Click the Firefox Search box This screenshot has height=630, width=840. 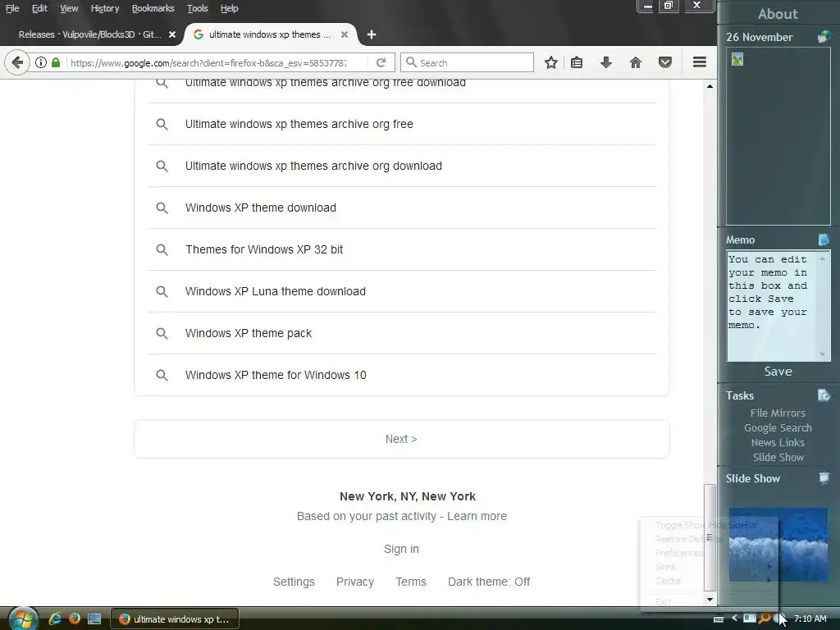[x=467, y=62]
